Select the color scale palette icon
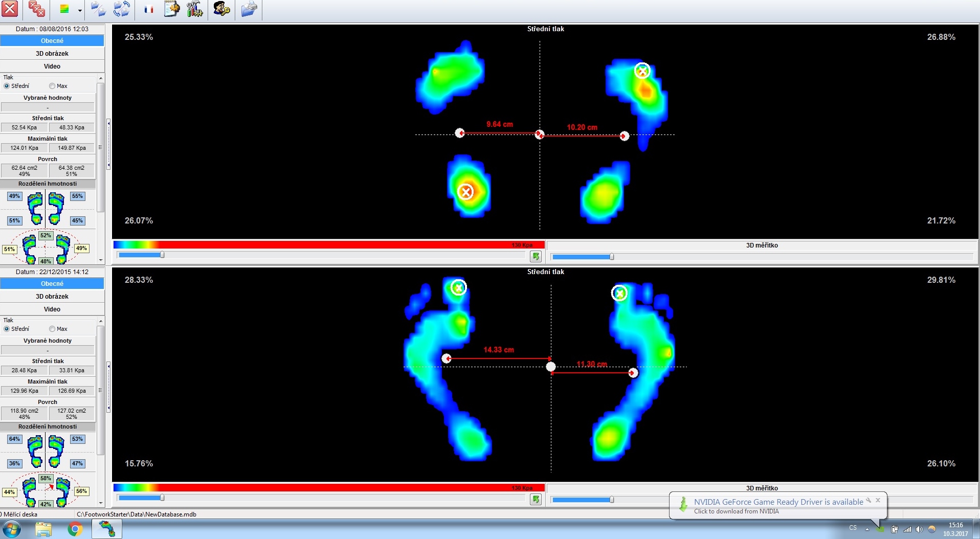 [x=64, y=9]
